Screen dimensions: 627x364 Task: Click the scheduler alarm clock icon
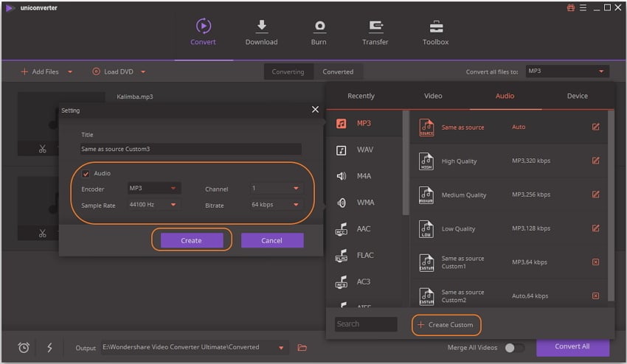pos(24,348)
